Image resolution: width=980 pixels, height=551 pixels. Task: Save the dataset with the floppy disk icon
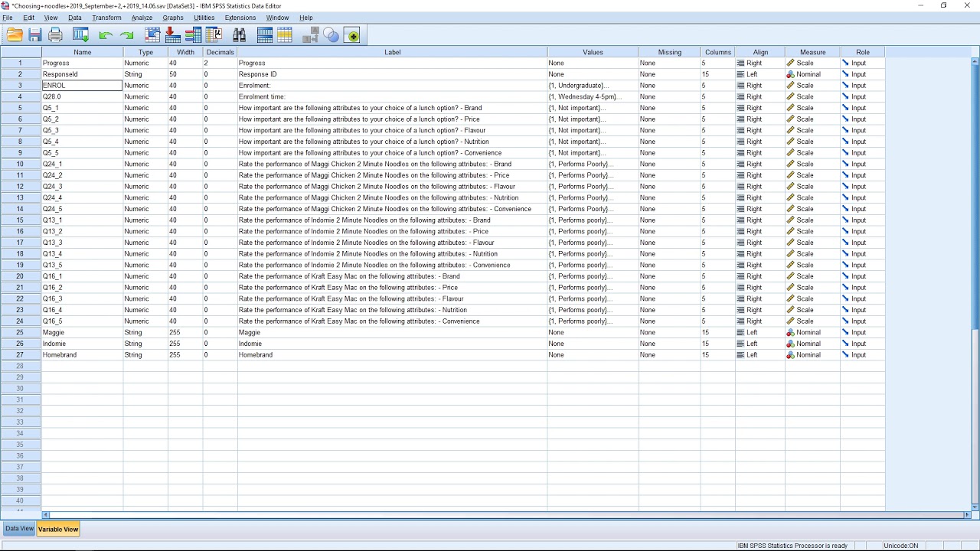[x=35, y=35]
